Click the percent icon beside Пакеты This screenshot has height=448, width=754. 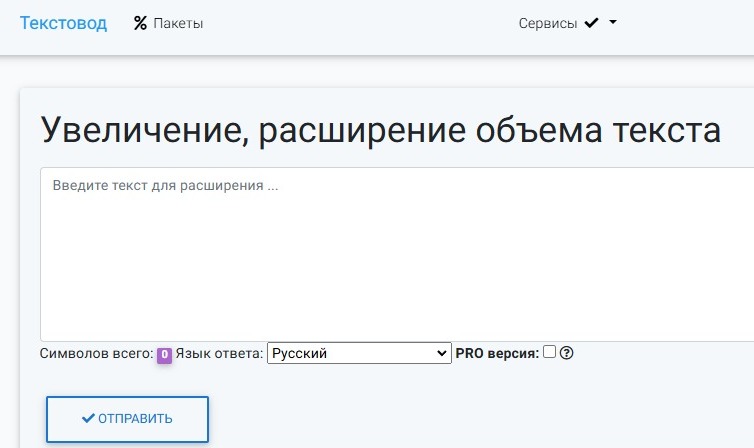tap(140, 23)
